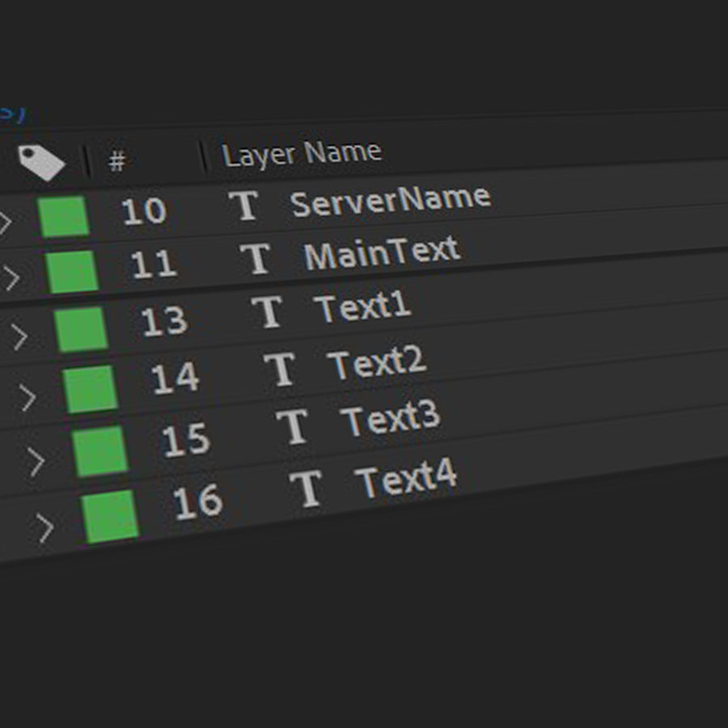Viewport: 728px width, 728px height.
Task: Click the text layer icon for Text3
Action: (293, 426)
